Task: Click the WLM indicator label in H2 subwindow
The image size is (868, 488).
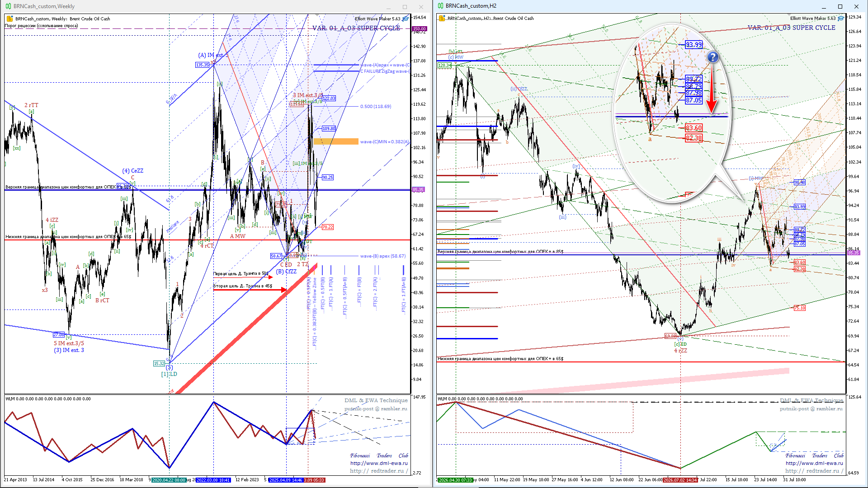Action: point(480,399)
